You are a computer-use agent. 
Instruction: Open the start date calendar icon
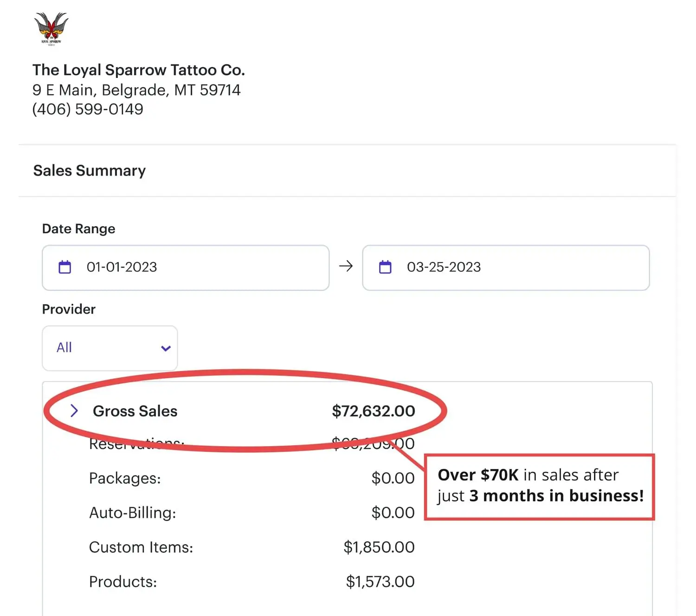point(65,267)
